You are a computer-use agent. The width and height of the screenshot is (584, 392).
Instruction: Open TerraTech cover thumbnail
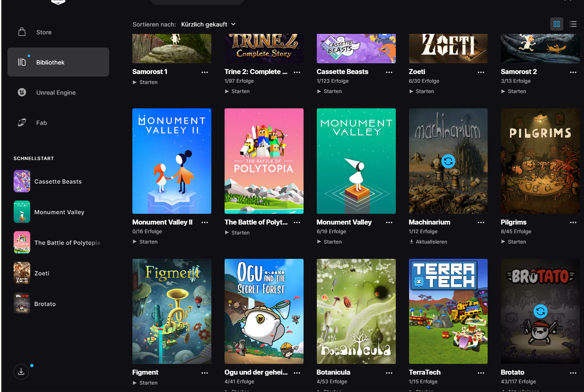coord(448,311)
